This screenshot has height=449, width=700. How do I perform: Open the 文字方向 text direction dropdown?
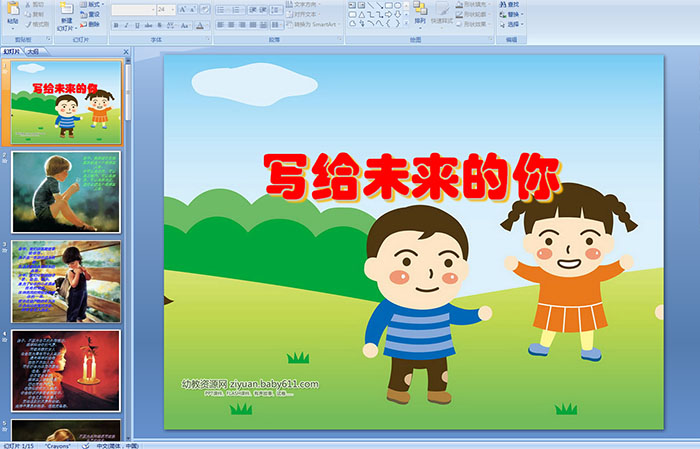pos(303,4)
